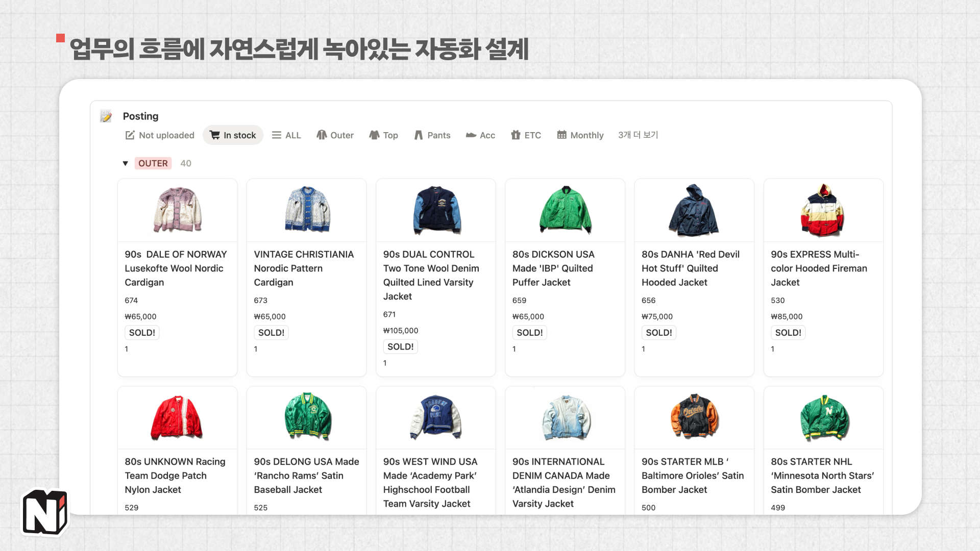Open the DICKSON green puffer jacket thumbnail

(565, 210)
